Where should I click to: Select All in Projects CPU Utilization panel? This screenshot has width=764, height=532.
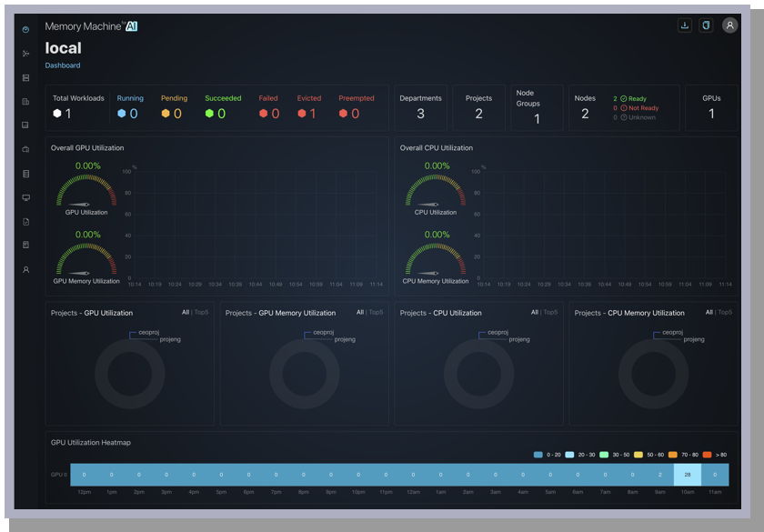tap(534, 312)
